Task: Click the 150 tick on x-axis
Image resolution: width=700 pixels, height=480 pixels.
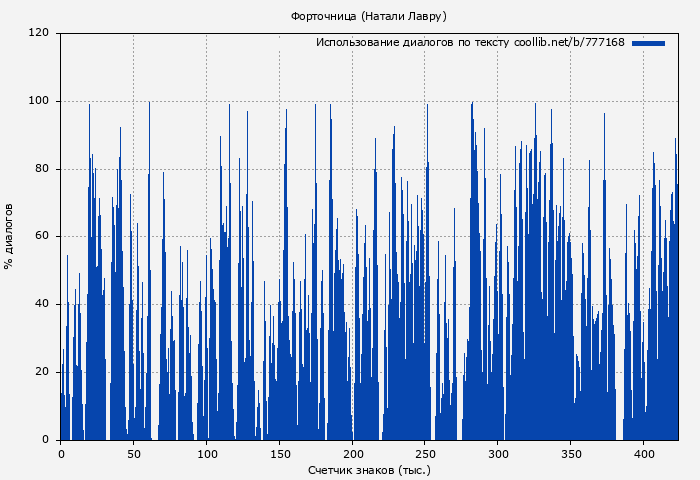Action: pos(279,453)
